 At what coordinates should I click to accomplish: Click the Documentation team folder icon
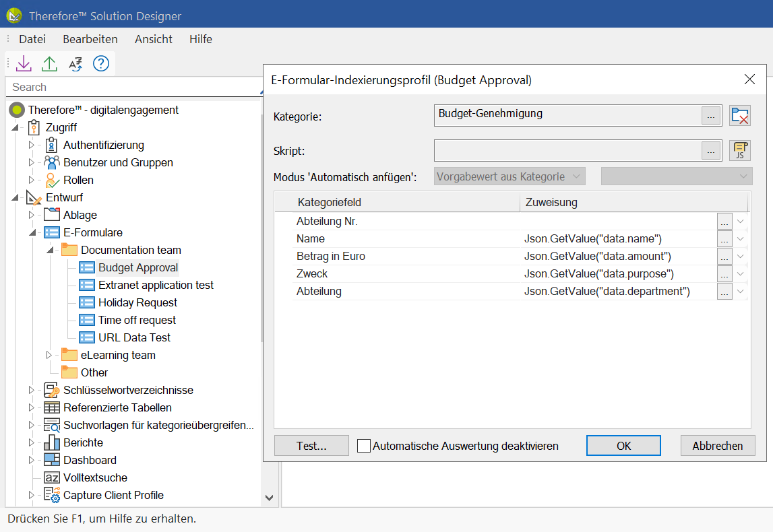point(69,250)
